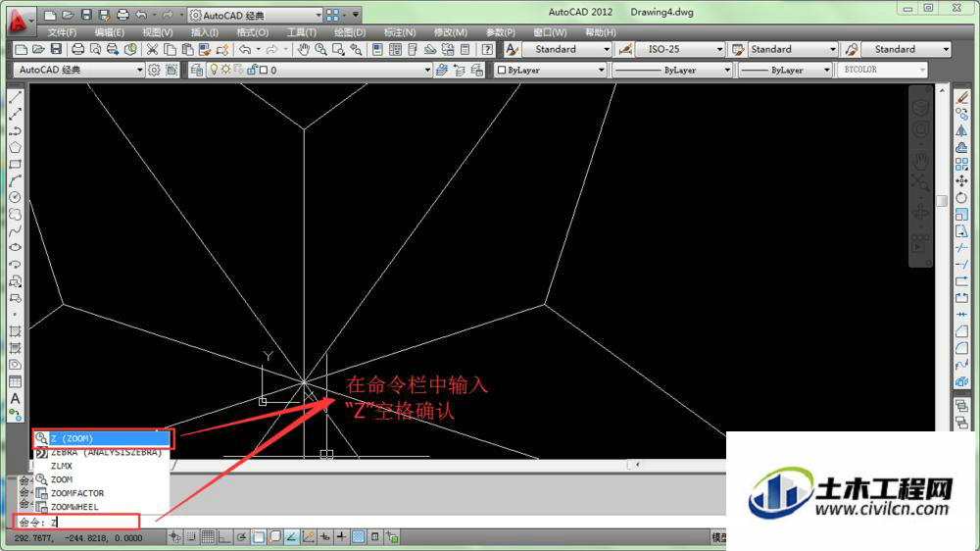Open the ByLayer linetype dropdown
The height and width of the screenshot is (551, 980).
coord(727,70)
